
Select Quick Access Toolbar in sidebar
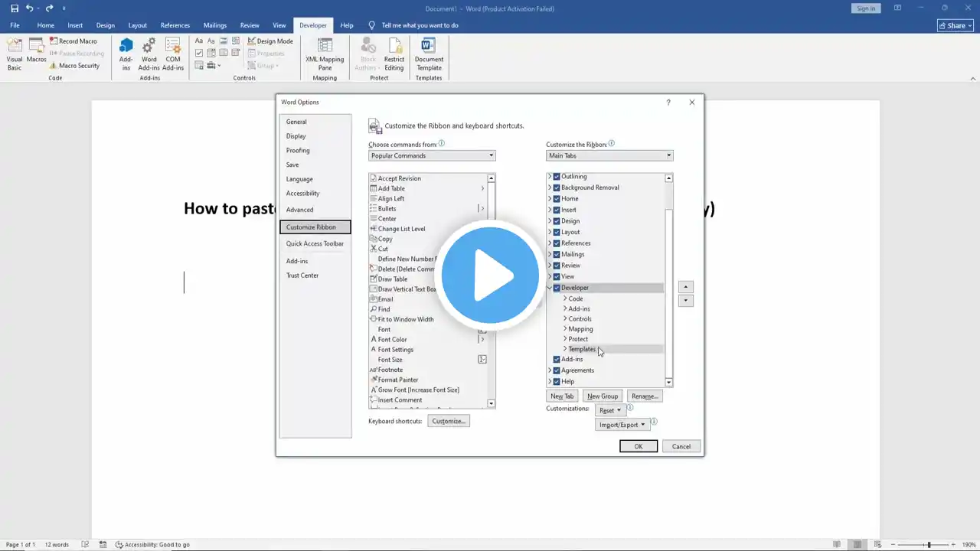pyautogui.click(x=315, y=243)
